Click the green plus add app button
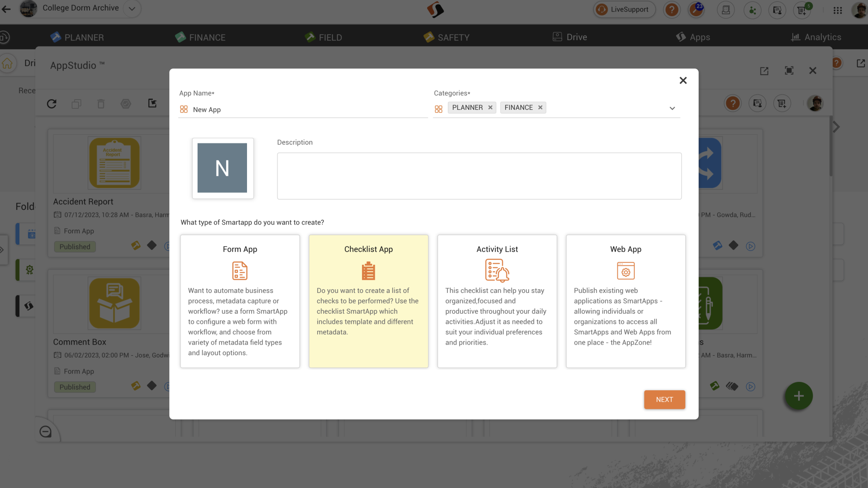Image resolution: width=868 pixels, height=488 pixels. coord(799,396)
